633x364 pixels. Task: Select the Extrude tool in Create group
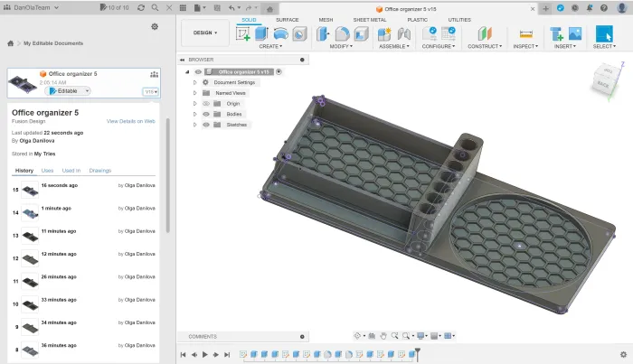click(x=261, y=33)
